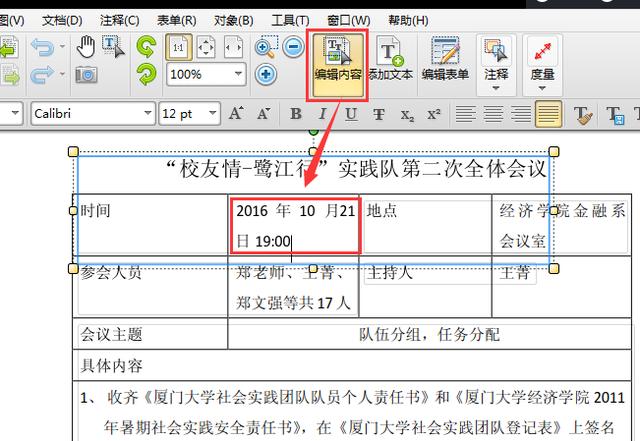Click the bottom-right selection handle
This screenshot has width=640, height=441.
(554, 268)
